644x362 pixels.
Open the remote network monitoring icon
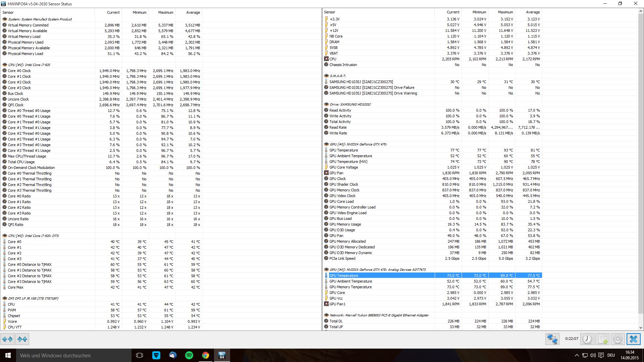pos(552,339)
